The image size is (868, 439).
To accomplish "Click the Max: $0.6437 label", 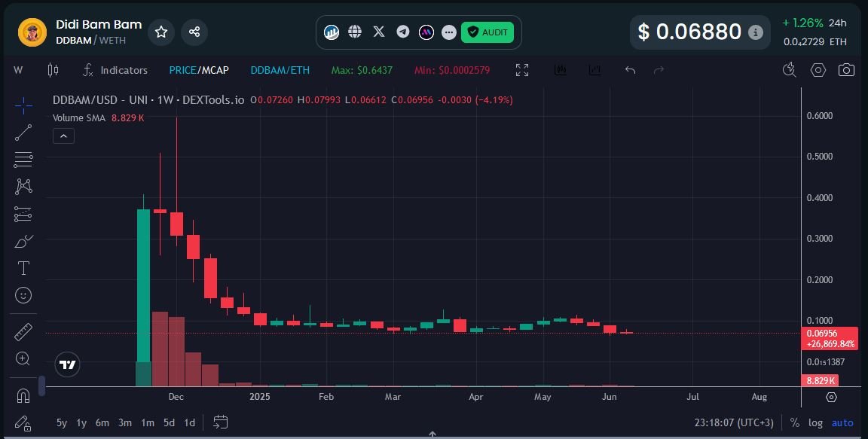I will click(362, 70).
